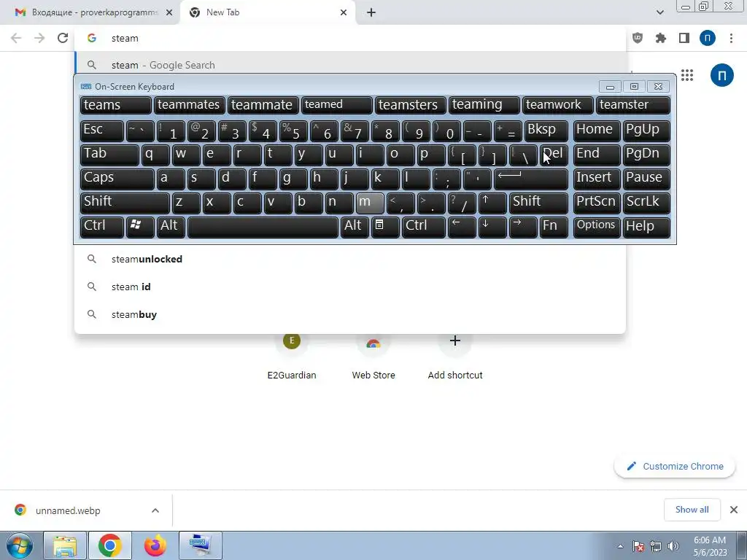This screenshot has height=560, width=747.
Task: Click the address bar containing steam
Action: coord(350,38)
